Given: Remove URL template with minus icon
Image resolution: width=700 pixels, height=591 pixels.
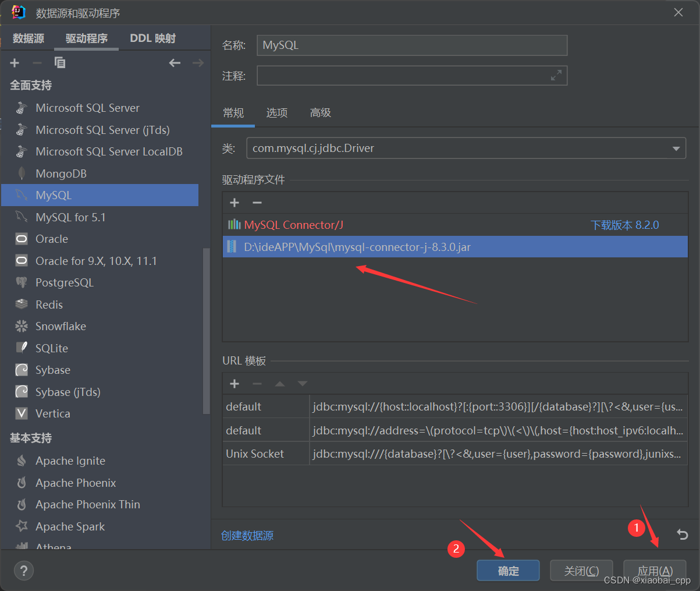Looking at the screenshot, I should [x=257, y=384].
